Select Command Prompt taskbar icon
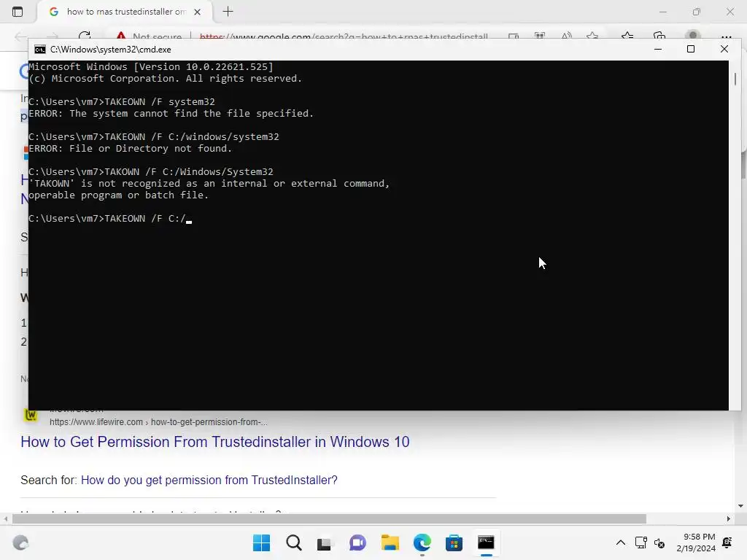 pos(486,542)
